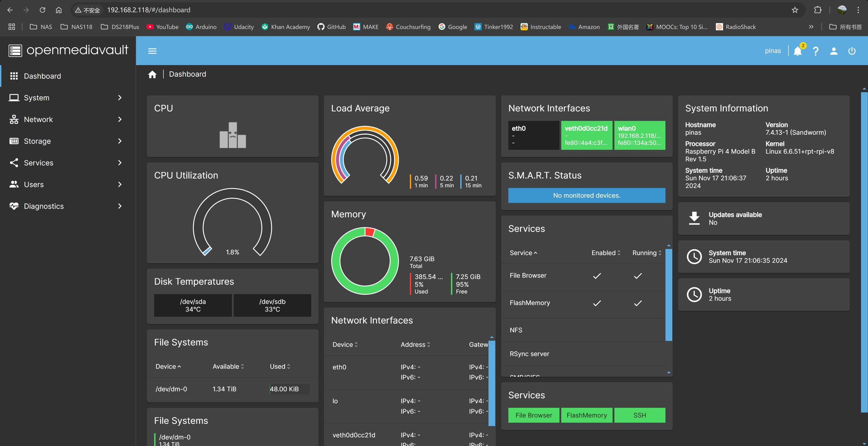Viewport: 868px width, 446px height.
Task: Click the power icon in header
Action: click(852, 51)
